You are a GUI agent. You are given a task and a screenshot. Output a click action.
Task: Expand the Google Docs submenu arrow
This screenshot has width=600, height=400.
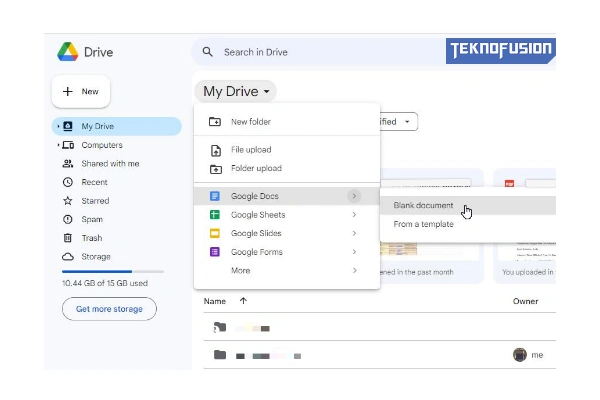(354, 196)
